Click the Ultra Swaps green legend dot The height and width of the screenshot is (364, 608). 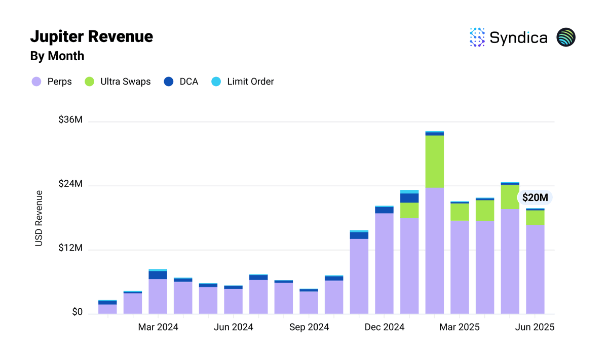point(90,82)
